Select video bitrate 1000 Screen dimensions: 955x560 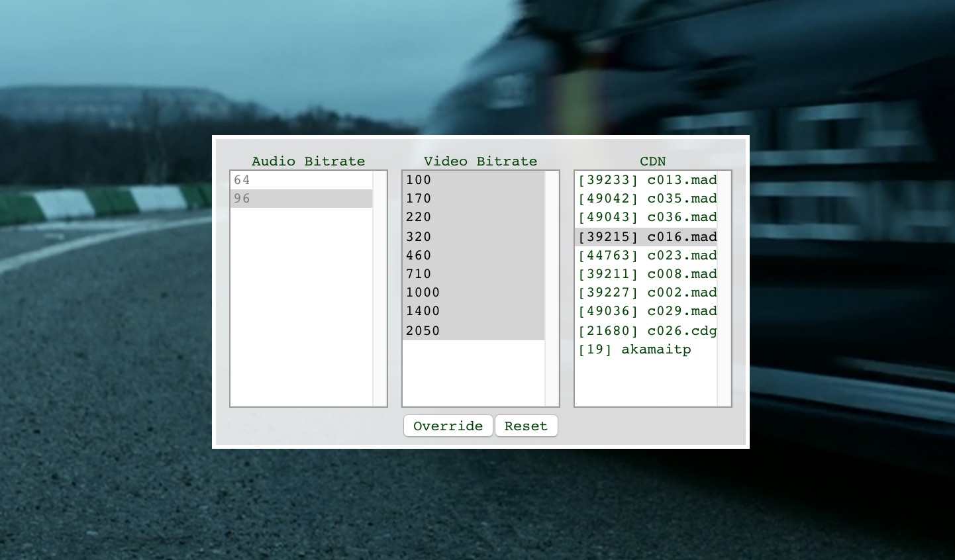click(474, 293)
